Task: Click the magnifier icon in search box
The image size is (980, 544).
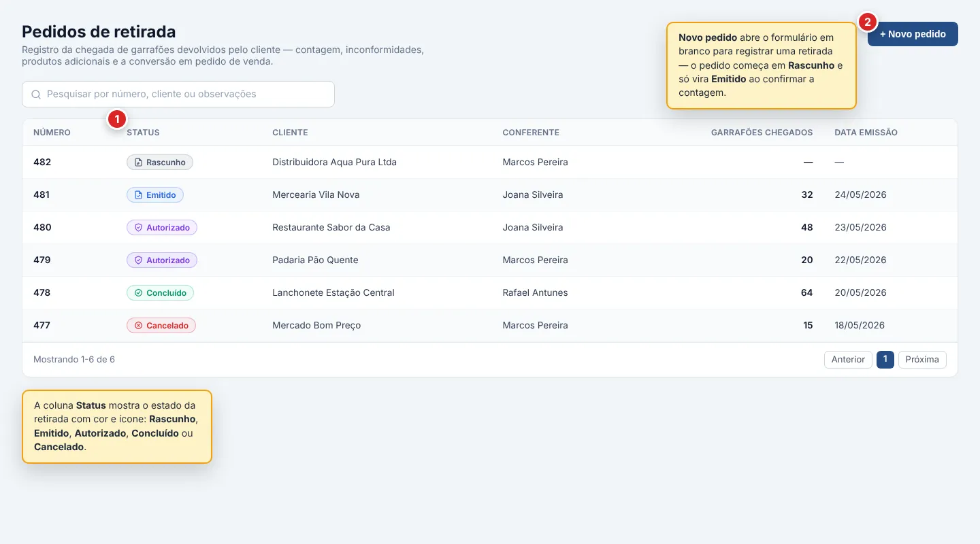Action: [x=36, y=95]
